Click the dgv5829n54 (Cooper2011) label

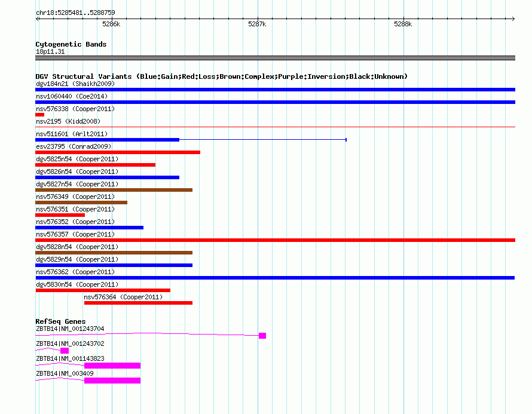(x=77, y=259)
